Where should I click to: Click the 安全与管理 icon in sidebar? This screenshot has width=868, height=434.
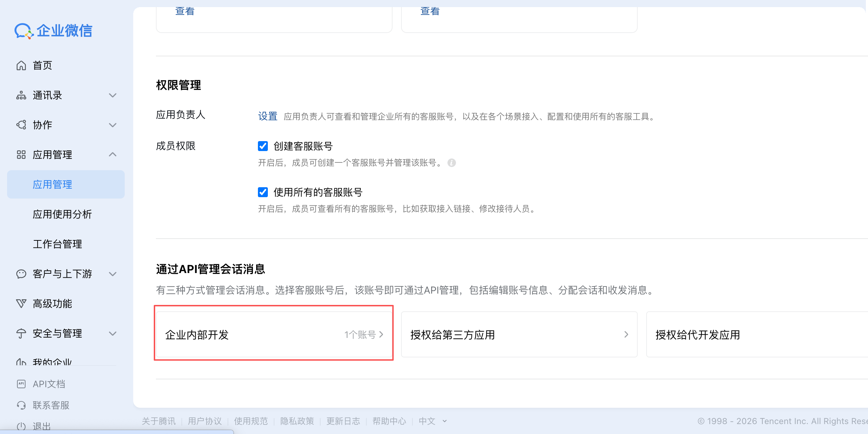(21, 333)
